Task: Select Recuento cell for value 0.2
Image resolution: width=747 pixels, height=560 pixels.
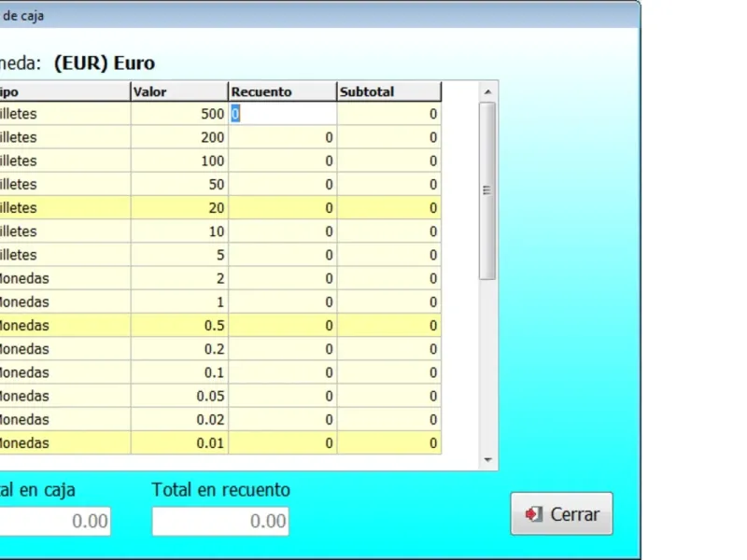Action: pos(283,349)
